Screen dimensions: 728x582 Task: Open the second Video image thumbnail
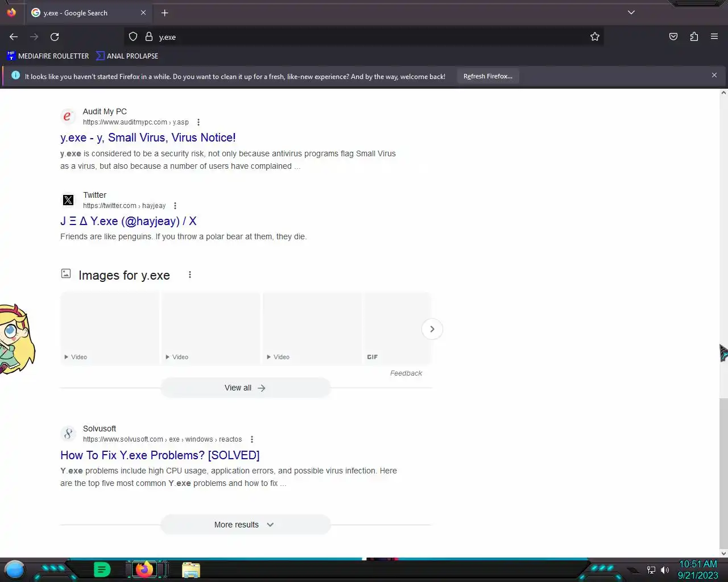(x=211, y=328)
